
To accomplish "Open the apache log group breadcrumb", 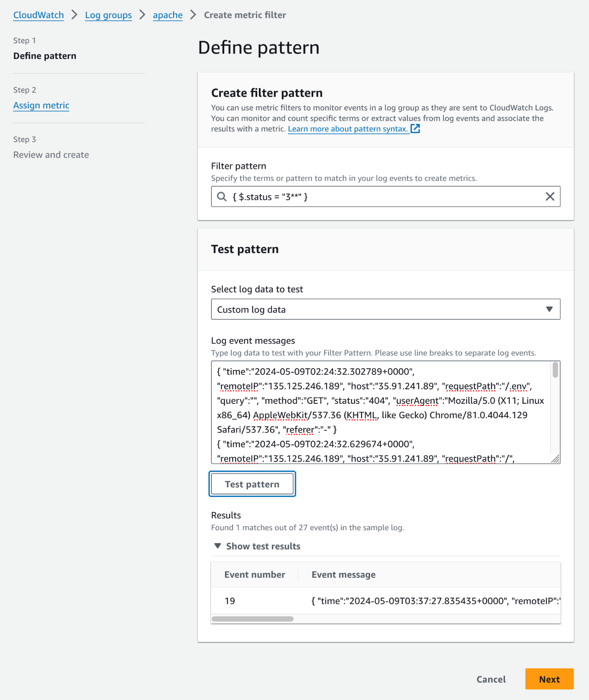I will click(168, 15).
